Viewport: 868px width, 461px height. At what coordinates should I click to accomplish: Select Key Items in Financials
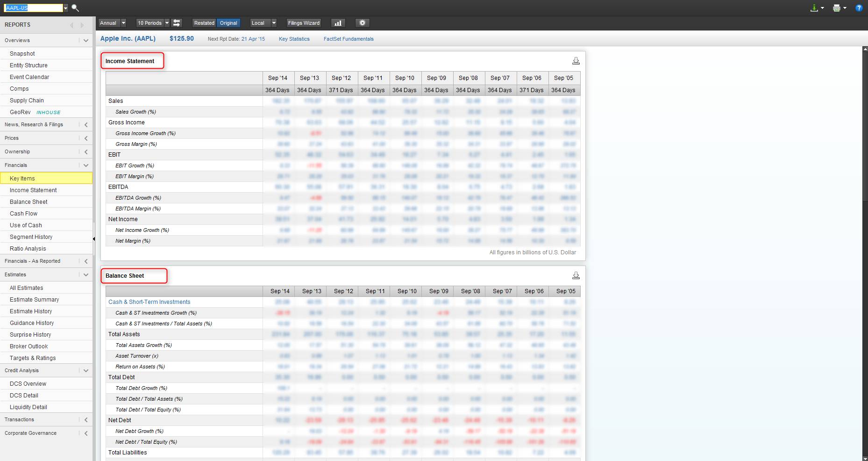tap(46, 178)
